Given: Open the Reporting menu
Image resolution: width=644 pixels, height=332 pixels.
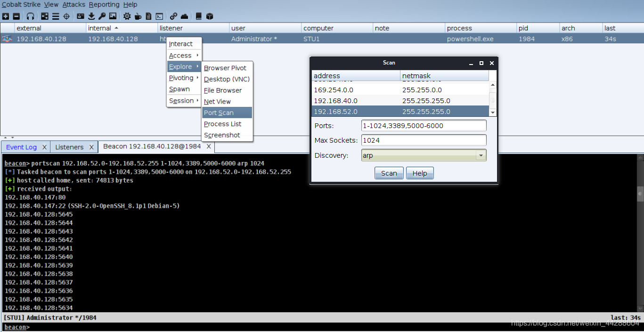Looking at the screenshot, I should [104, 4].
